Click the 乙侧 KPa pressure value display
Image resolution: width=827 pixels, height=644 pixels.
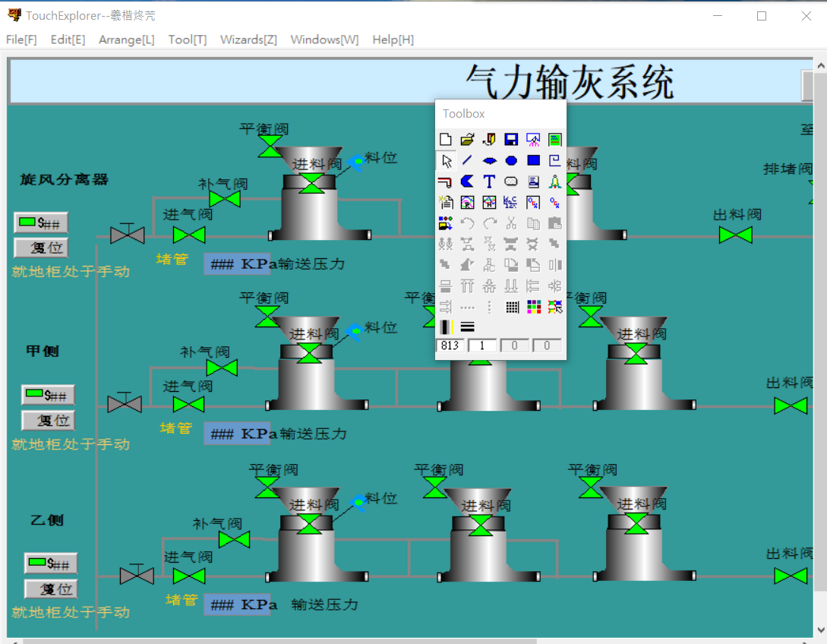click(x=237, y=605)
